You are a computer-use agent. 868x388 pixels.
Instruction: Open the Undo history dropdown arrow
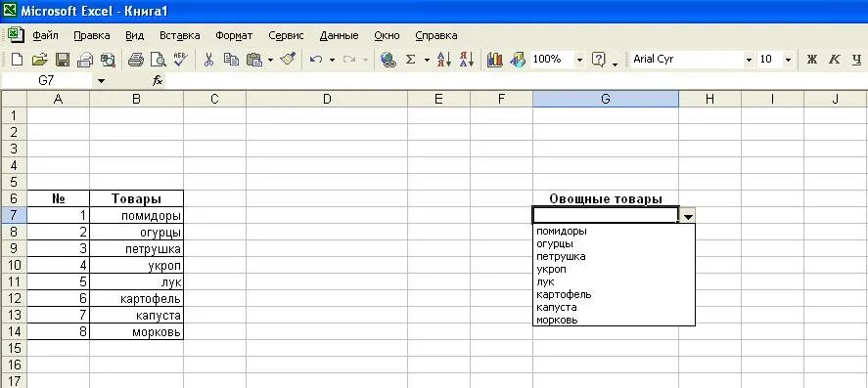(332, 60)
